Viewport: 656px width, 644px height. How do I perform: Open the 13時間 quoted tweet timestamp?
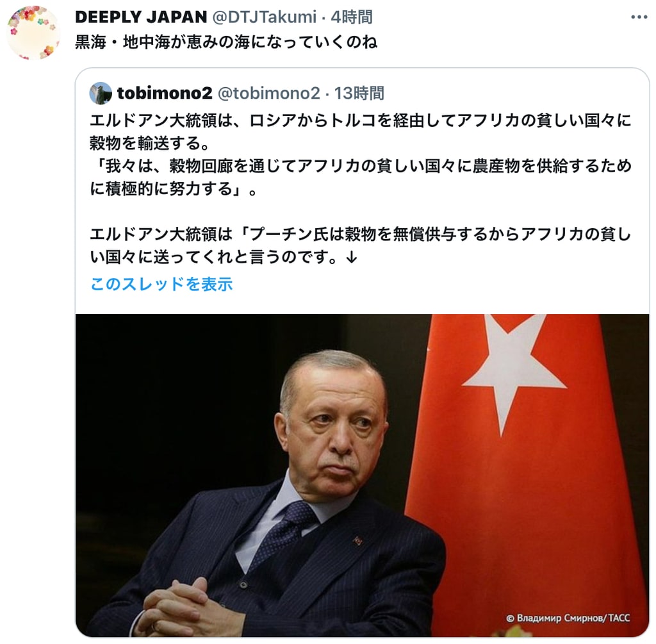pos(359,93)
